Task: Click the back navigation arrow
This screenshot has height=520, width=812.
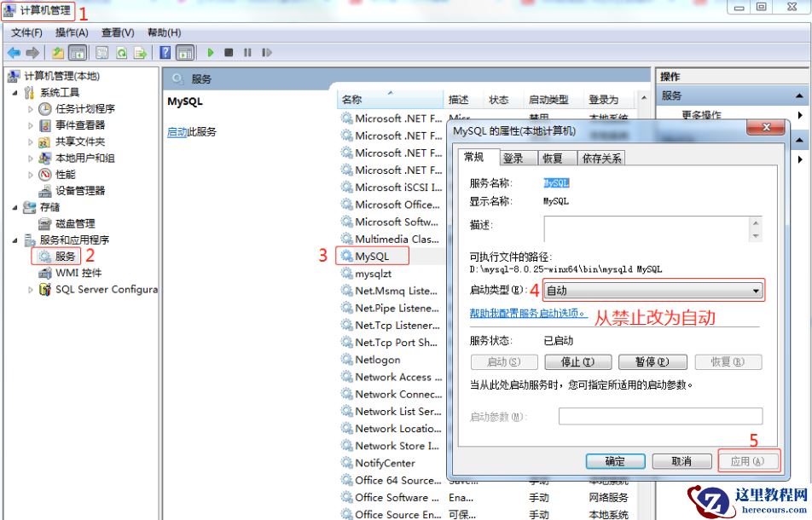Action: [15, 52]
